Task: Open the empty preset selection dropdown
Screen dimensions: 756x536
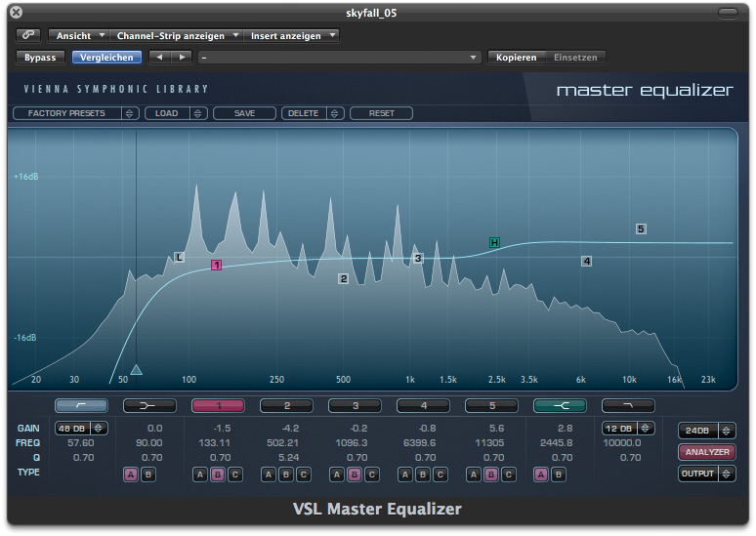Action: point(340,58)
